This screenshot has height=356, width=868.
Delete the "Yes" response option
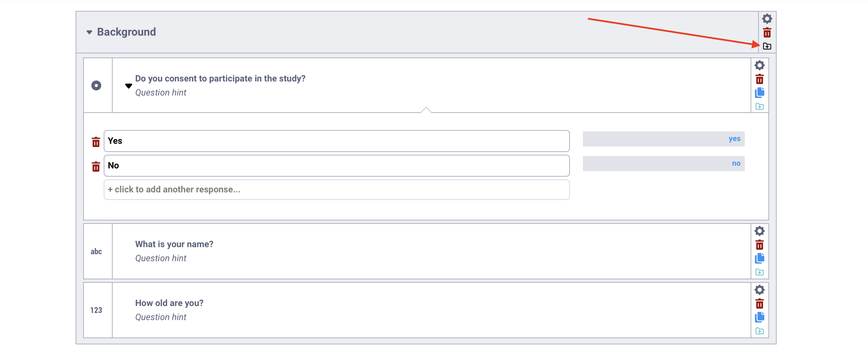click(95, 141)
